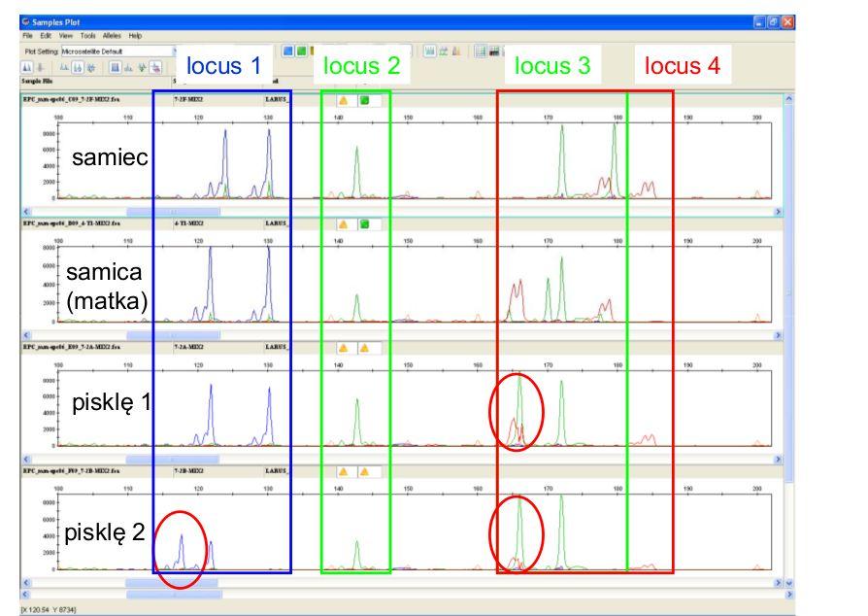Open the File menu

28,35
